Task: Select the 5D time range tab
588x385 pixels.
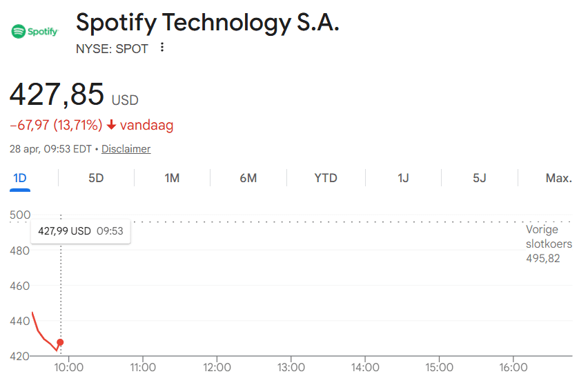Action: [96, 178]
